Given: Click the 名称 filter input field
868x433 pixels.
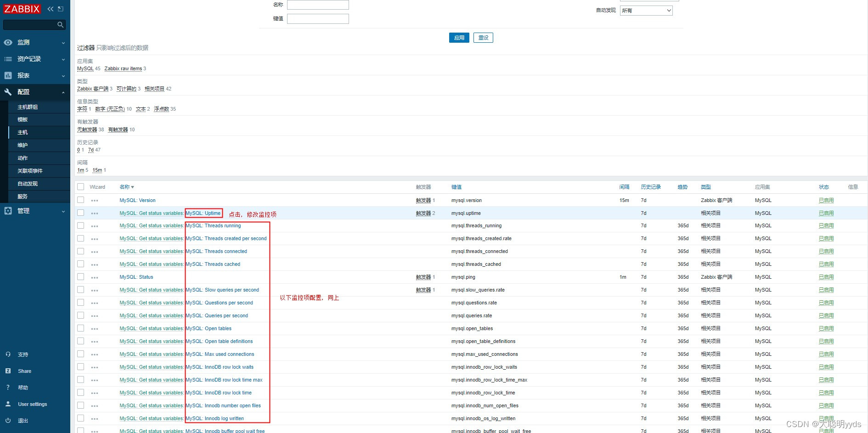Looking at the screenshot, I should [x=318, y=5].
